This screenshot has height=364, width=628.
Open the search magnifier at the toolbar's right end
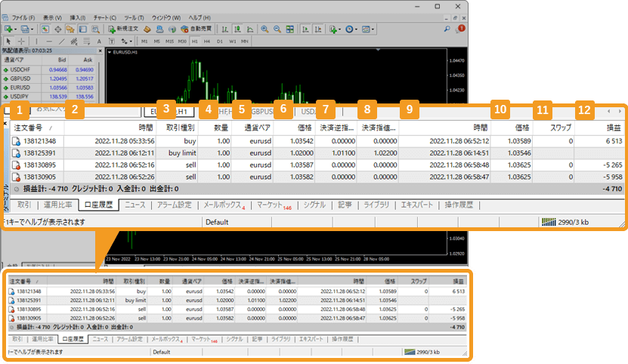(x=447, y=29)
